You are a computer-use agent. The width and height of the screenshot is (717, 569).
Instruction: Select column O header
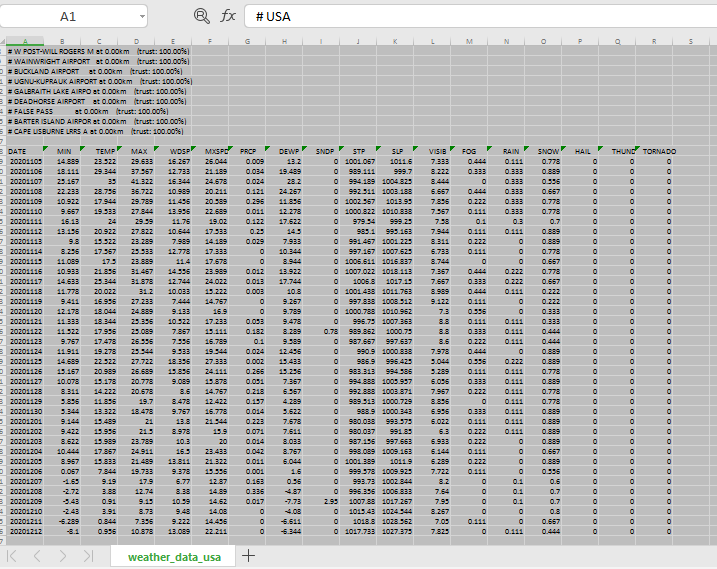point(543,41)
